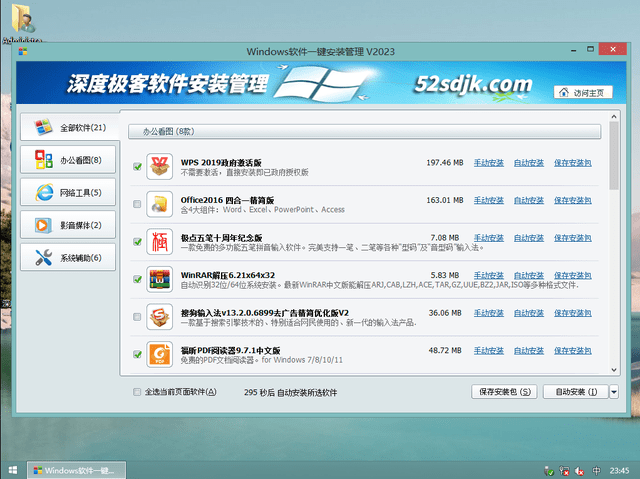Viewport: 640px width, 479px height.
Task: Expand the 自动安装 dropdown arrow
Action: pyautogui.click(x=614, y=392)
